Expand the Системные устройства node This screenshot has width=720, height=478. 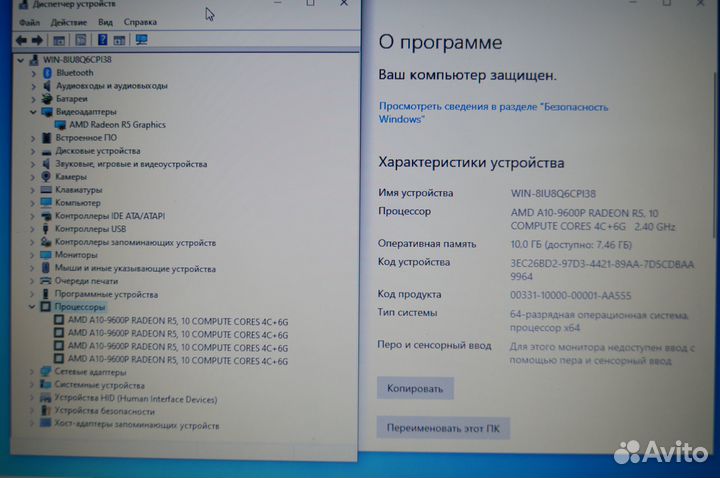tap(32, 385)
